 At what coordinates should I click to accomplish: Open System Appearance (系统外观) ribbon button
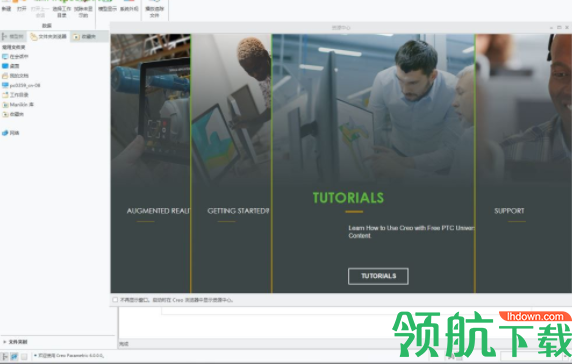click(129, 7)
